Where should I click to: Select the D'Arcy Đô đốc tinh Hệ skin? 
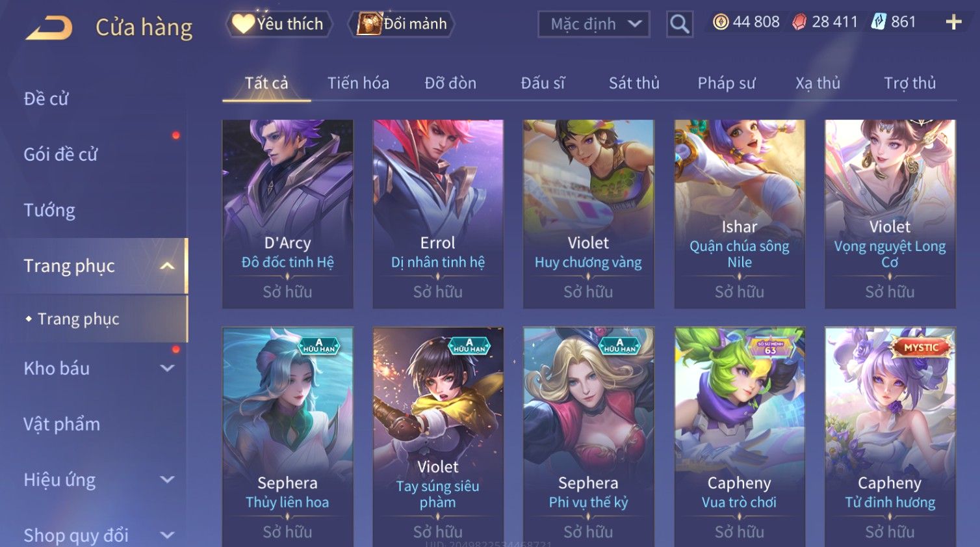click(287, 214)
